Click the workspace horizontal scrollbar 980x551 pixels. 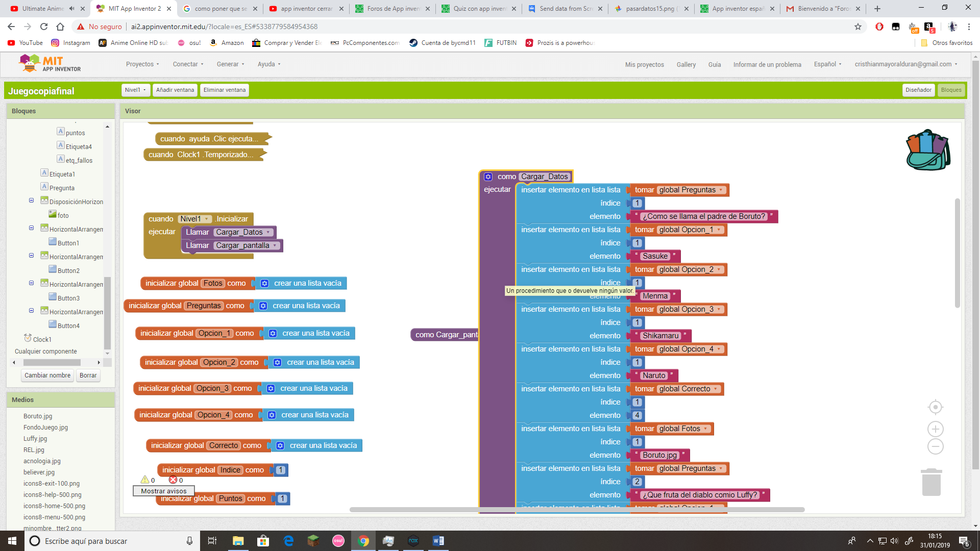(577, 510)
